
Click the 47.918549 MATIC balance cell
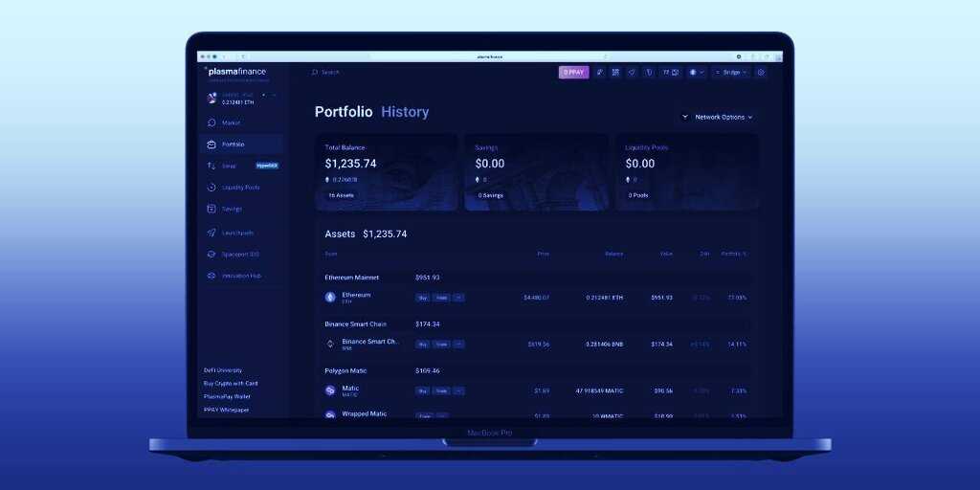[x=599, y=391]
